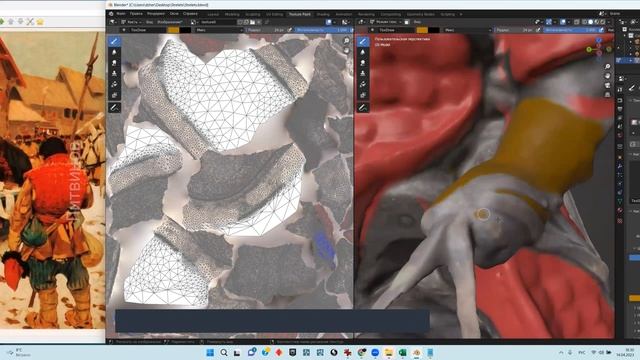Viewport: 640px width, 360px height.
Task: Switch the 3D viewport to wireframe shading
Action: click(585, 22)
